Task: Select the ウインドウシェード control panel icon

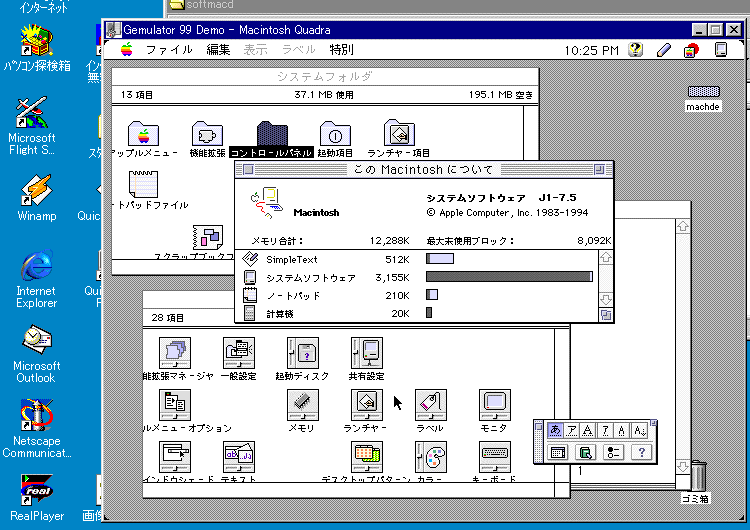Action: point(175,456)
